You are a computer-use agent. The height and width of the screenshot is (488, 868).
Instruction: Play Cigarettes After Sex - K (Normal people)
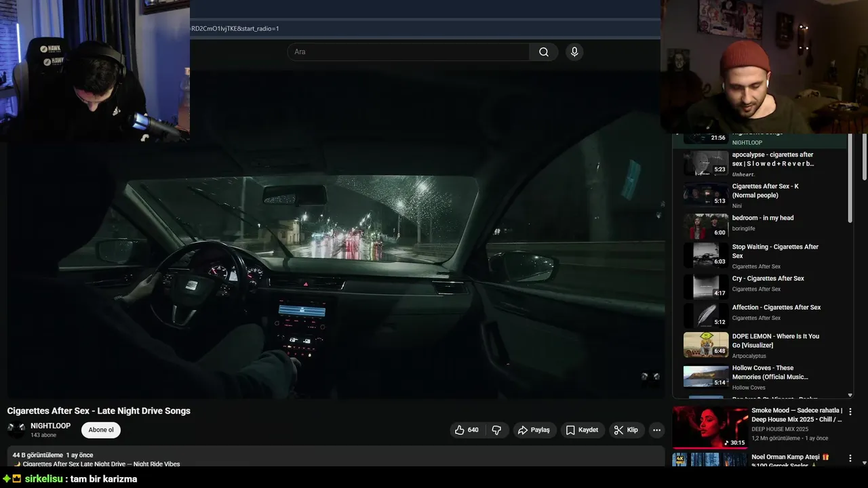click(765, 190)
